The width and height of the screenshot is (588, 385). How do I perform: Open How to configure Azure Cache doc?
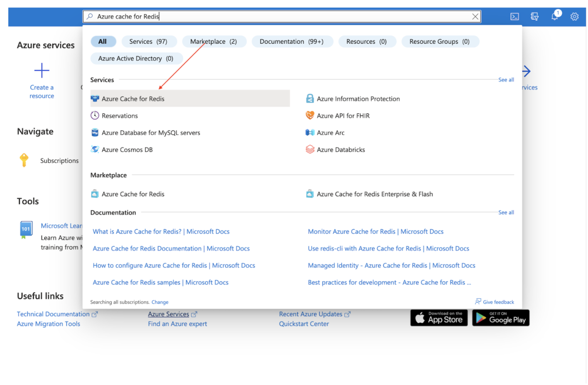click(174, 266)
